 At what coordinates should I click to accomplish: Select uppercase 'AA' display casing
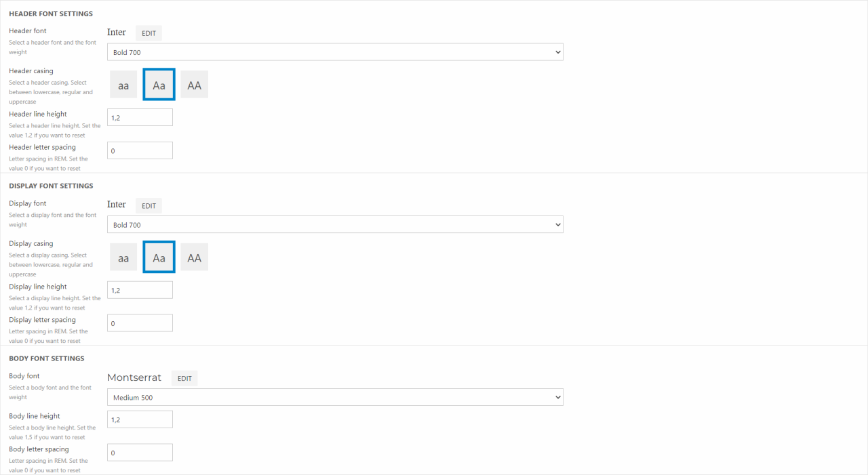point(195,258)
